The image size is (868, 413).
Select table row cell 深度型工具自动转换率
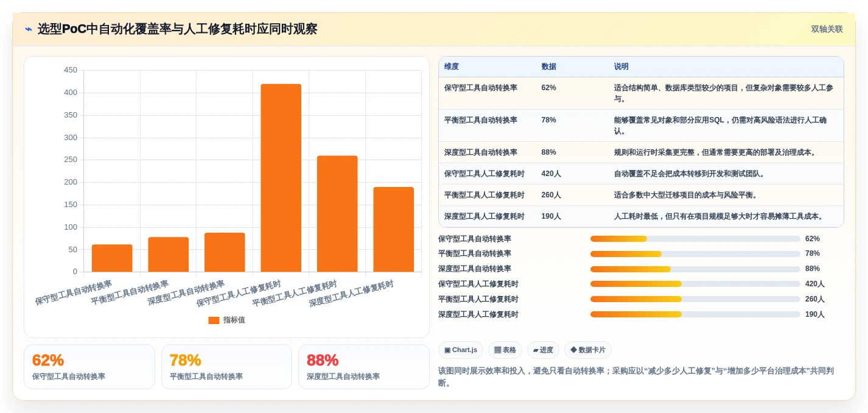click(481, 152)
